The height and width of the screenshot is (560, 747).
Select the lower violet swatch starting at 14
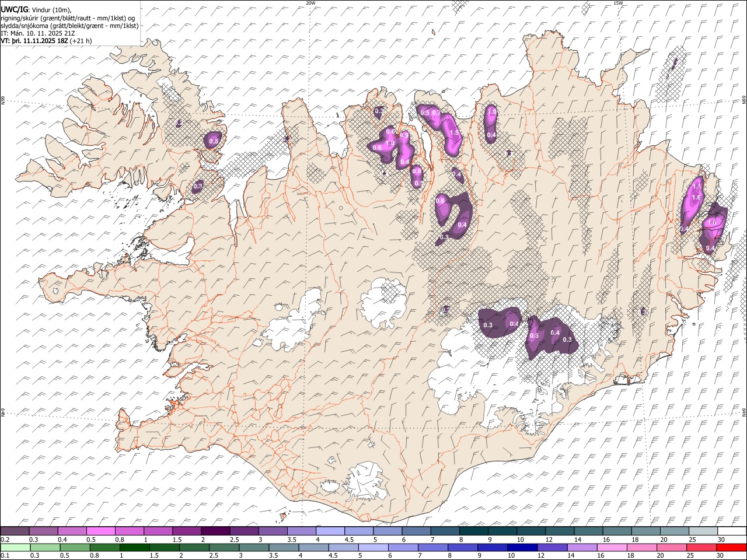click(x=581, y=547)
